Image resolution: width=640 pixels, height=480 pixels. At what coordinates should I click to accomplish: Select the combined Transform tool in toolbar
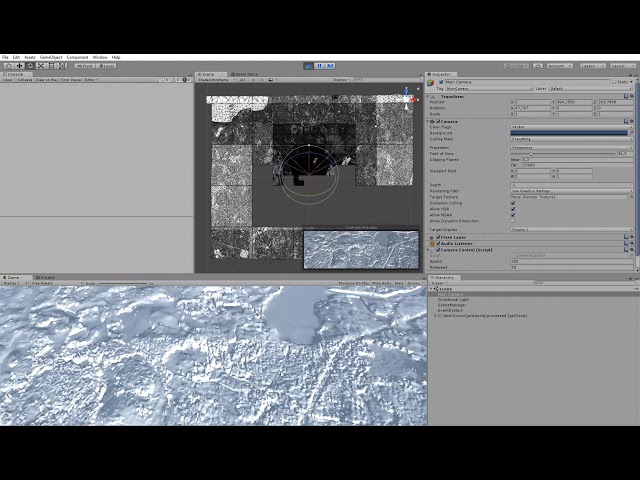point(62,66)
